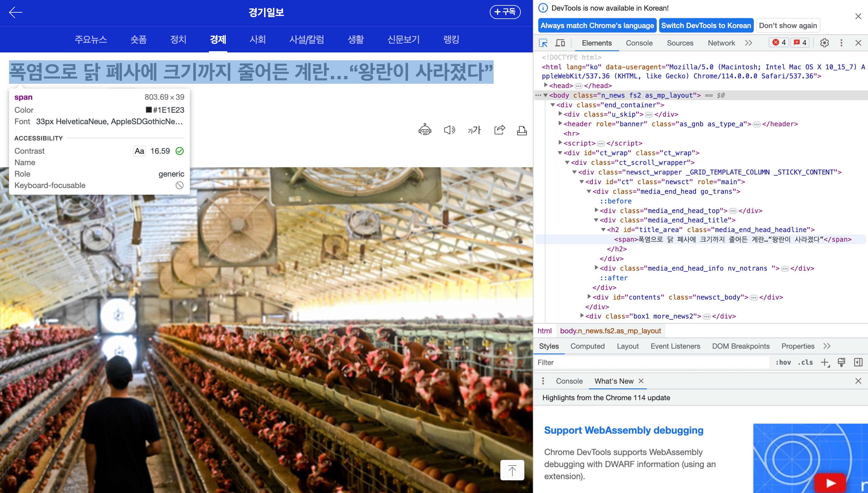Click the article share icon

click(x=499, y=130)
